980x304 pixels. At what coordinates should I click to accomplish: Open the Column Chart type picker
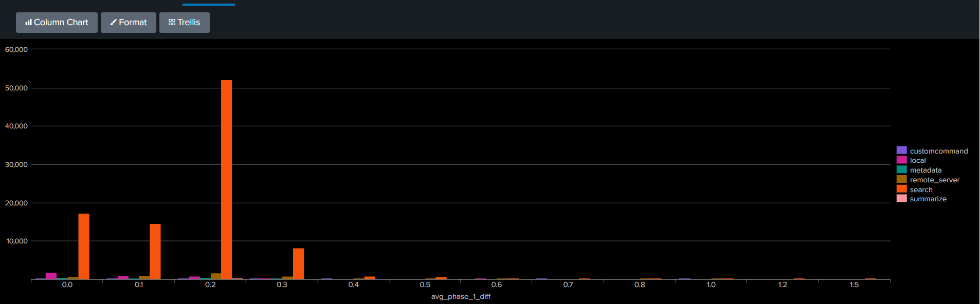point(57,23)
